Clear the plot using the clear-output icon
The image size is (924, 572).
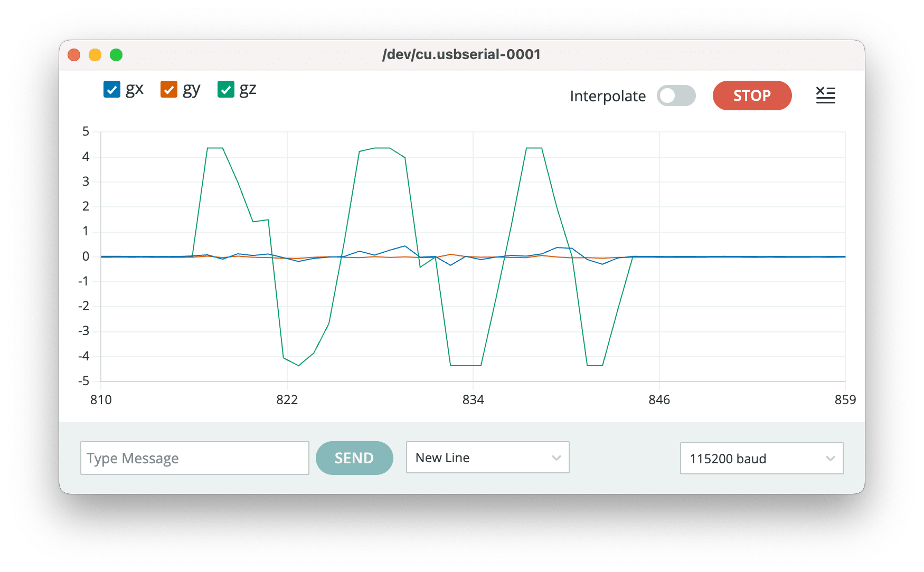(825, 96)
